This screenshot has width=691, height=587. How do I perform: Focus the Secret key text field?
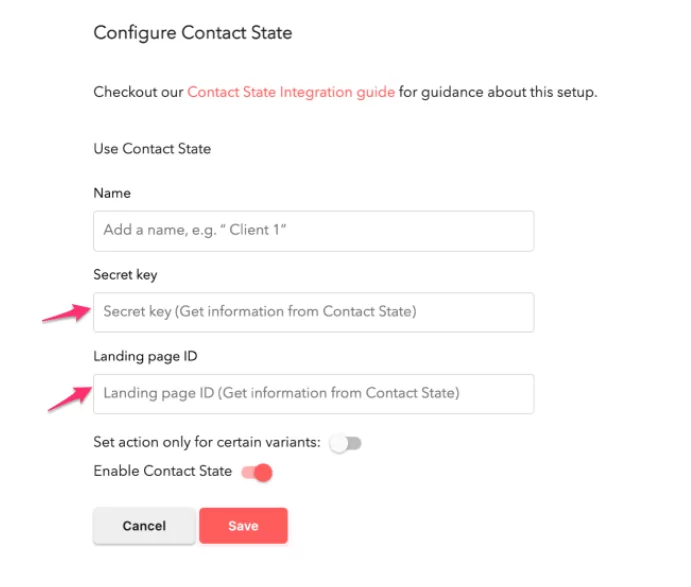click(313, 312)
